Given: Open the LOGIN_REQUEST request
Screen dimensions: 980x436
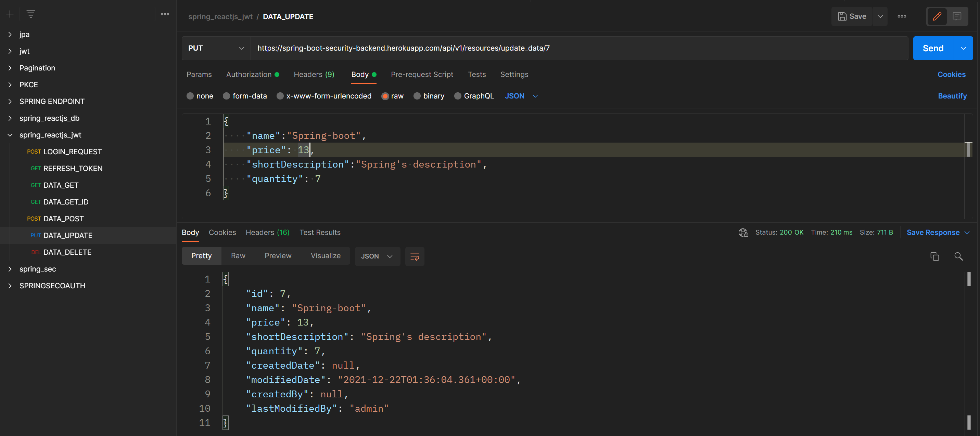Looking at the screenshot, I should (72, 152).
